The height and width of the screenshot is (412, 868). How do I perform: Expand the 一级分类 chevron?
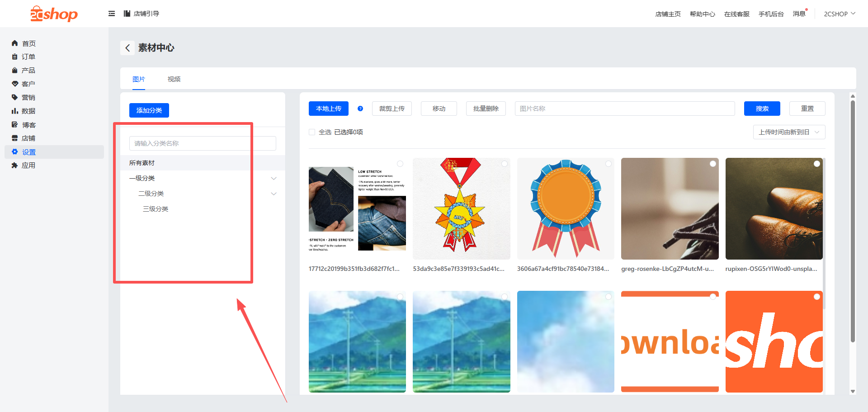(x=274, y=178)
